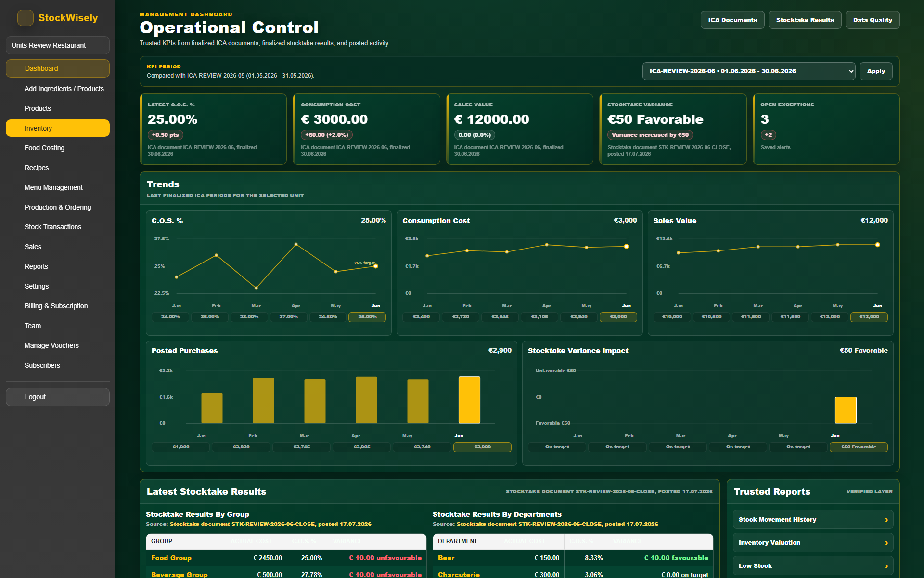Open Inventory menu item
The width and height of the screenshot is (924, 578).
58,128
